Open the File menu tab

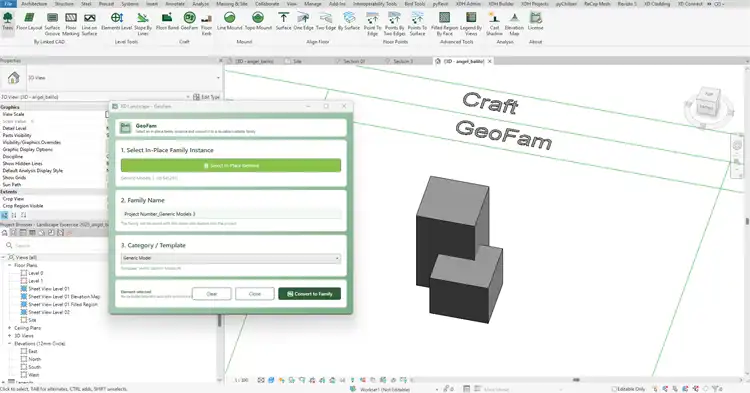point(8,4)
